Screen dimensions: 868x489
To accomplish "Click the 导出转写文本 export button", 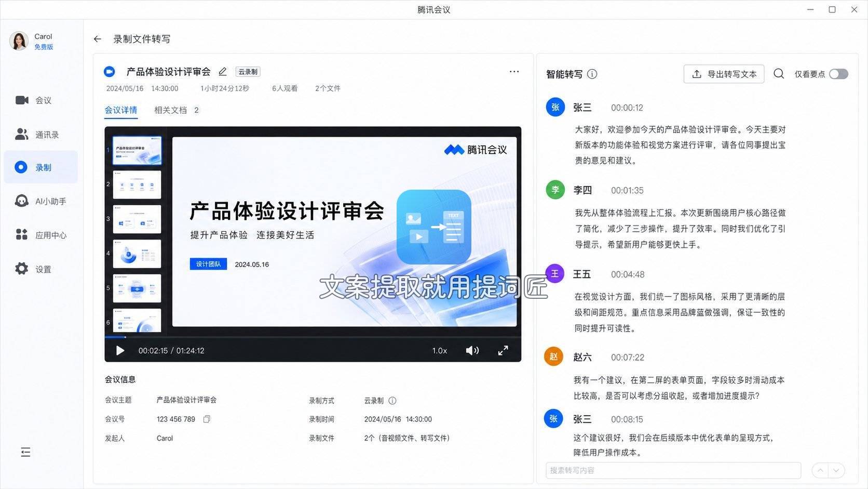I will click(x=724, y=74).
